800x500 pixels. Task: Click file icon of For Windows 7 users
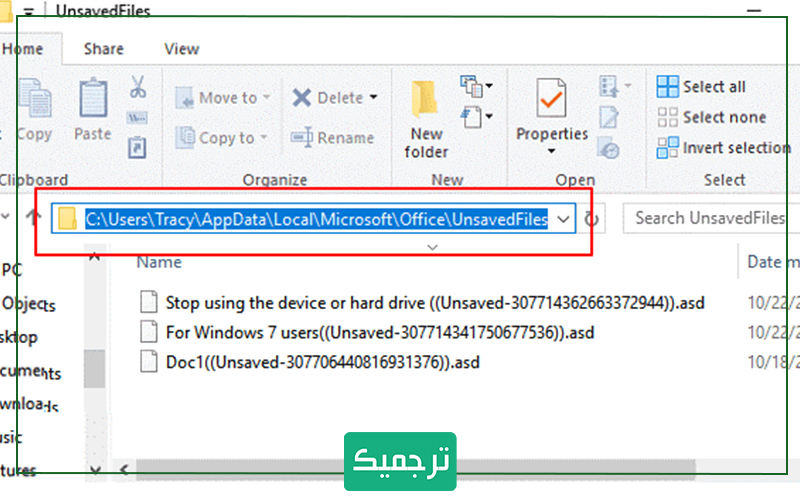point(148,332)
